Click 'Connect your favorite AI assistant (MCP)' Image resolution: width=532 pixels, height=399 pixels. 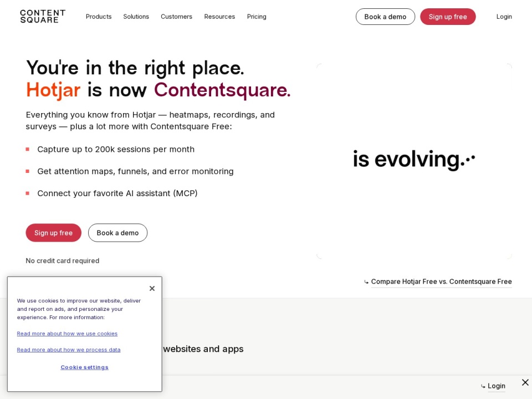117,193
